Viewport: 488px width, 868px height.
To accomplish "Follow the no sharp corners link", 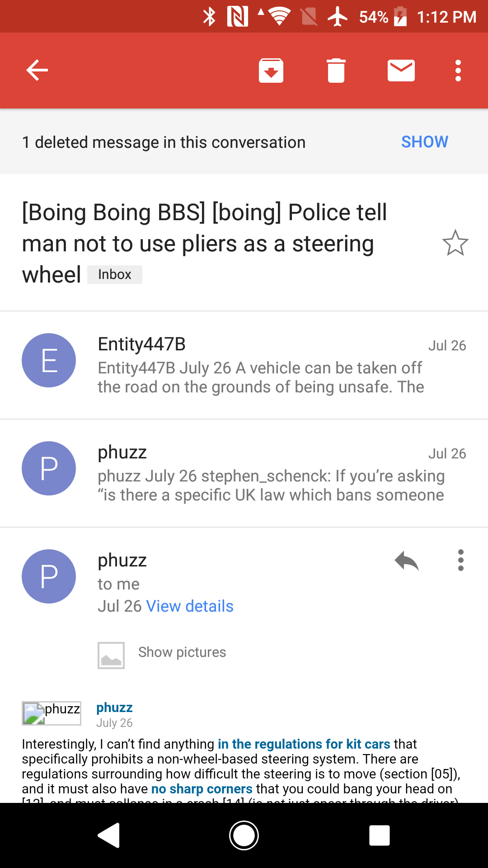I will [202, 789].
